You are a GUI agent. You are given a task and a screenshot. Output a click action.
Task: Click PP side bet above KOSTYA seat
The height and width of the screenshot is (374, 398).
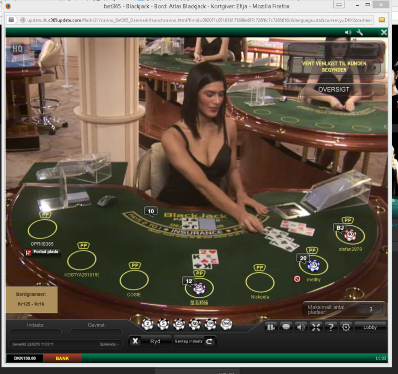[83, 245]
